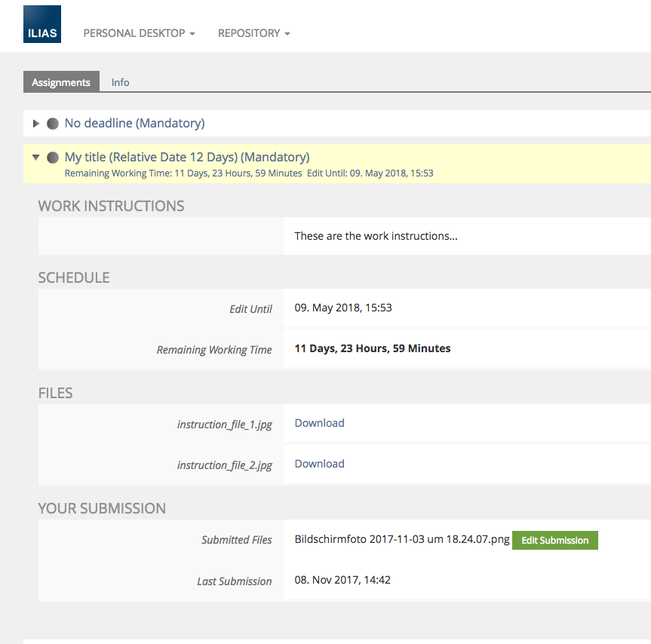Download instruction_file_1.jpg

click(x=319, y=423)
